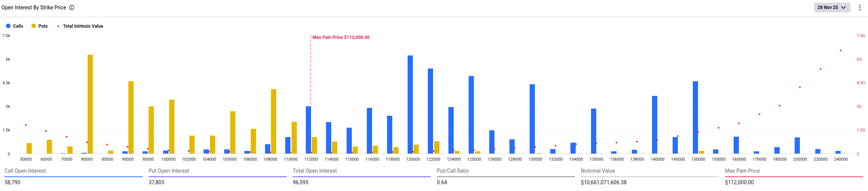Click the calls bar at strike 135000

click(x=594, y=131)
